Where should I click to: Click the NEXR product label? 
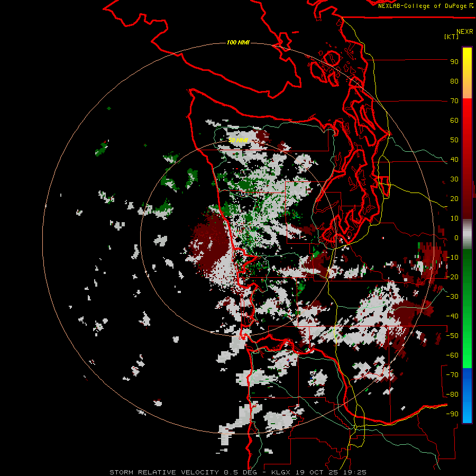[464, 32]
